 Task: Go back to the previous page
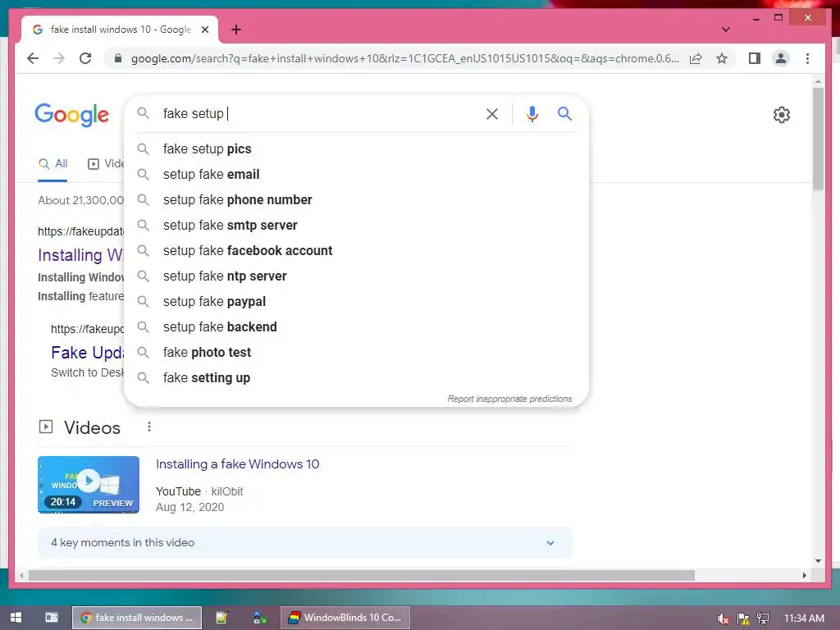click(33, 58)
